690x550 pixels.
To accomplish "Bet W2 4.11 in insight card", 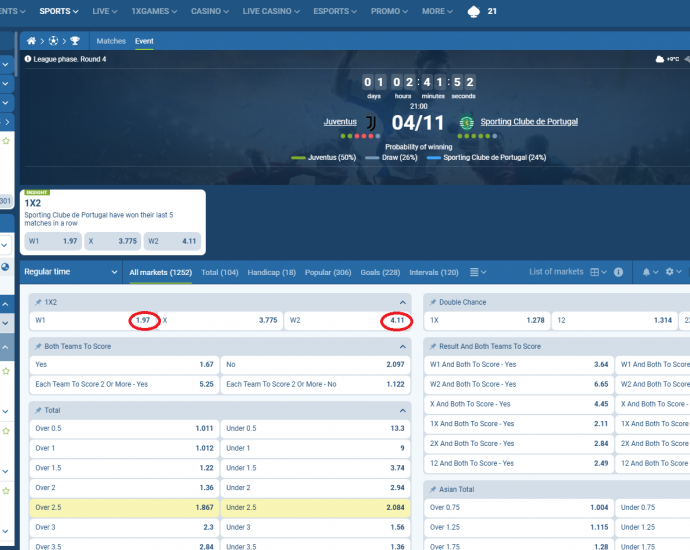I will coord(172,241).
